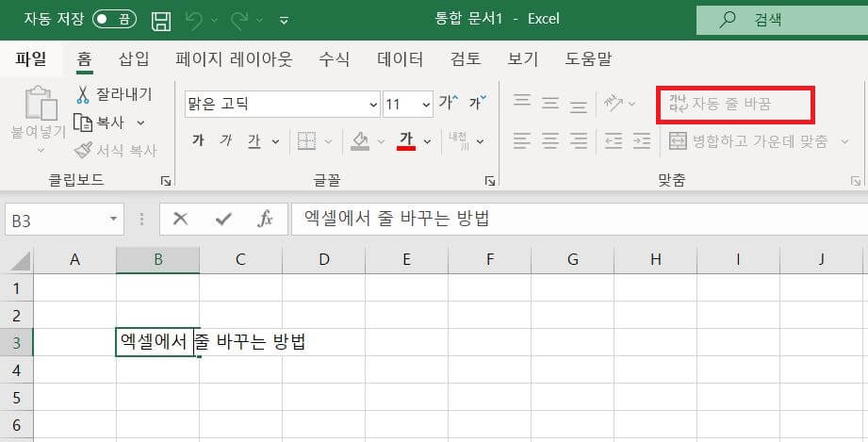The image size is (868, 442).
Task: Click the formula bar Enter checkmark
Action: coord(223,220)
